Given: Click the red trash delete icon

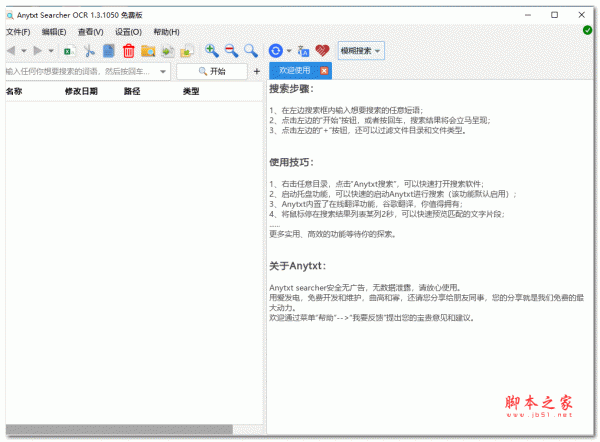Looking at the screenshot, I should click(129, 51).
